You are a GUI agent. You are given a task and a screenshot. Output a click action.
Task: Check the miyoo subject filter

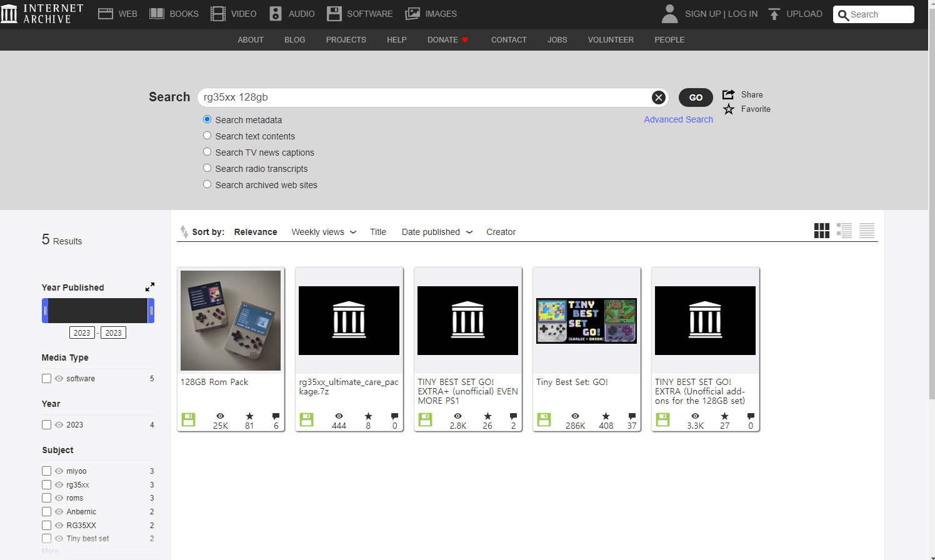click(46, 471)
